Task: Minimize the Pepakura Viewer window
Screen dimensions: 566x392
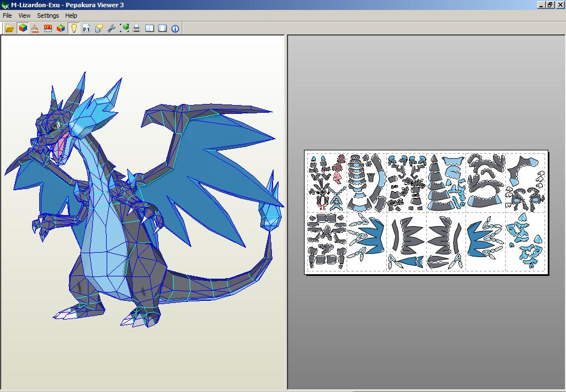Action: point(541,4)
